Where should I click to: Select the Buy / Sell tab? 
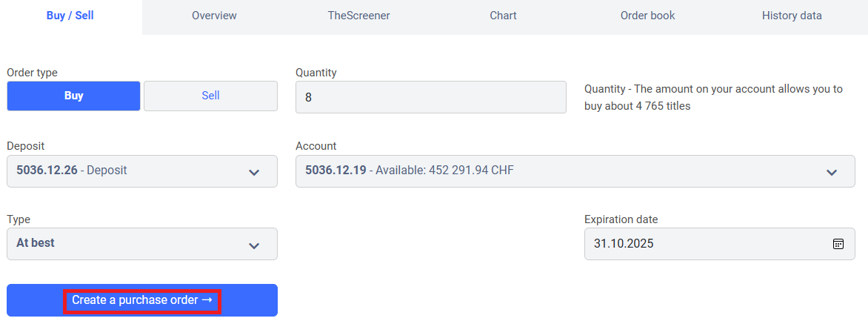(x=70, y=16)
